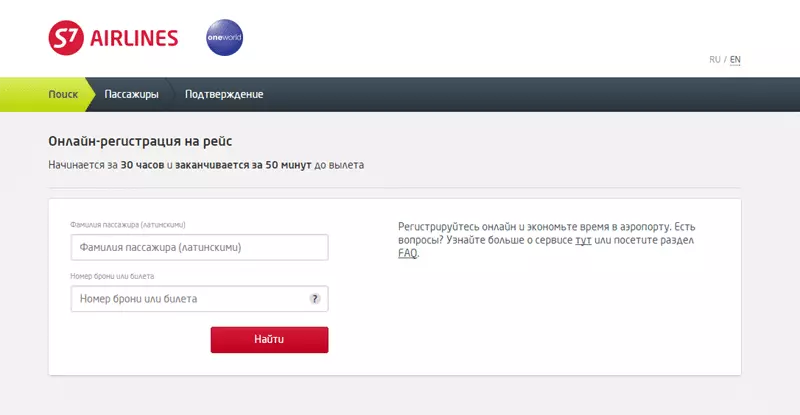
Task: Follow the тут service info link
Action: pos(583,240)
